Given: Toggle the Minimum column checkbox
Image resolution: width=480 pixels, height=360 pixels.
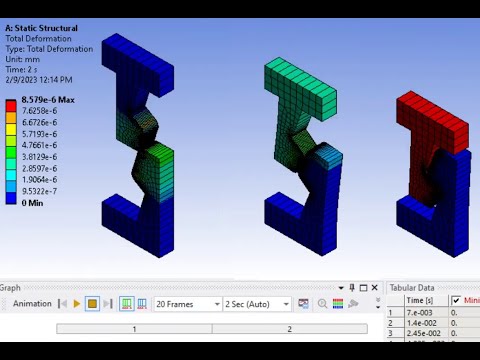Looking at the screenshot, I should click(x=456, y=300).
